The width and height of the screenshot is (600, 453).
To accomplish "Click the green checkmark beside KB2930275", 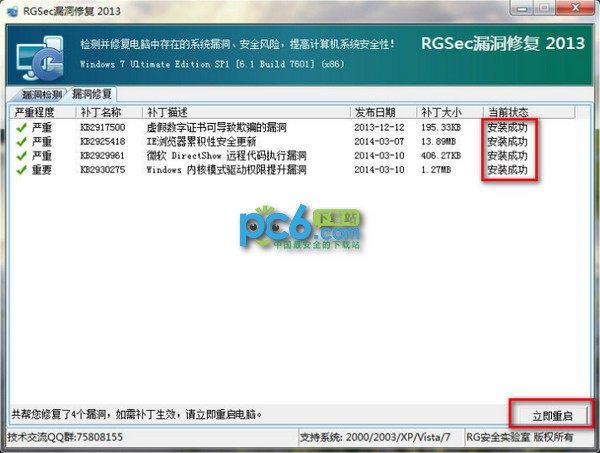I will pos(22,169).
